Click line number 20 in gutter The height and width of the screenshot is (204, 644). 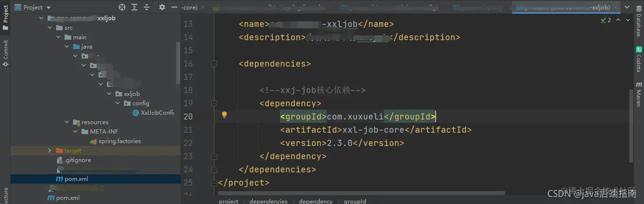click(x=188, y=117)
